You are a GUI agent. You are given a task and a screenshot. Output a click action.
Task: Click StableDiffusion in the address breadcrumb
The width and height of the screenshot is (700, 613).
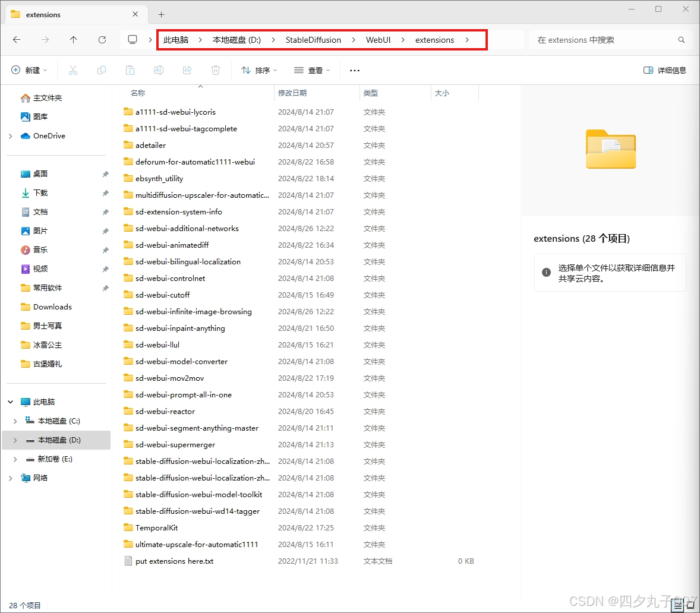click(313, 40)
